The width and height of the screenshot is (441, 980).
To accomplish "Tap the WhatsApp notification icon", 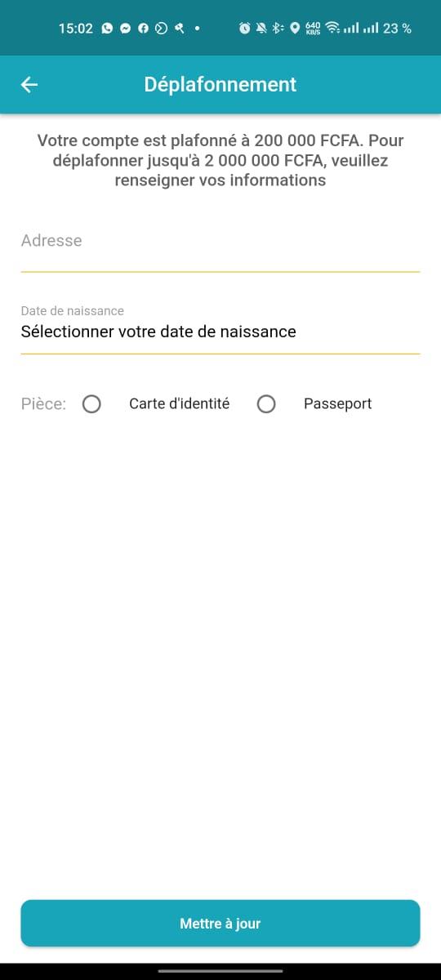I will [x=108, y=29].
